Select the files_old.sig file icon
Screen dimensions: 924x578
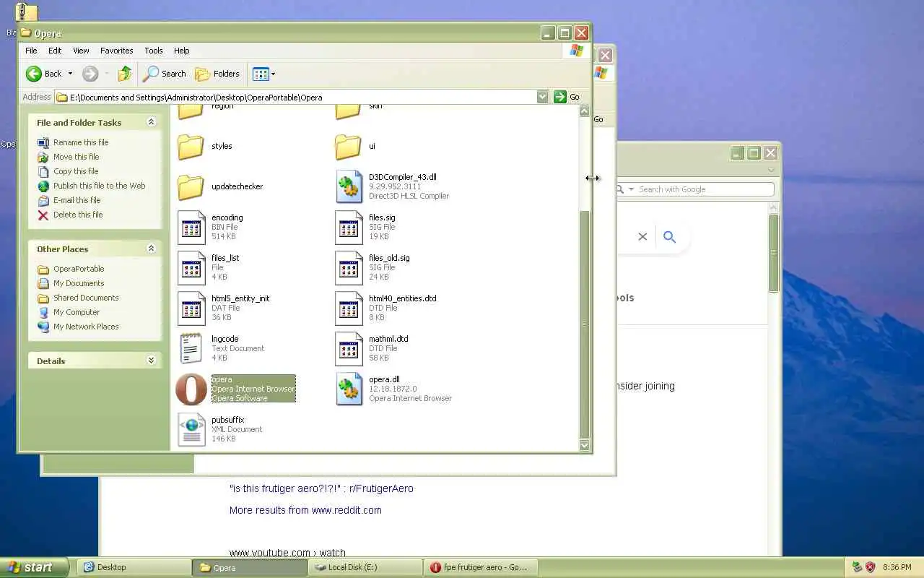point(349,267)
